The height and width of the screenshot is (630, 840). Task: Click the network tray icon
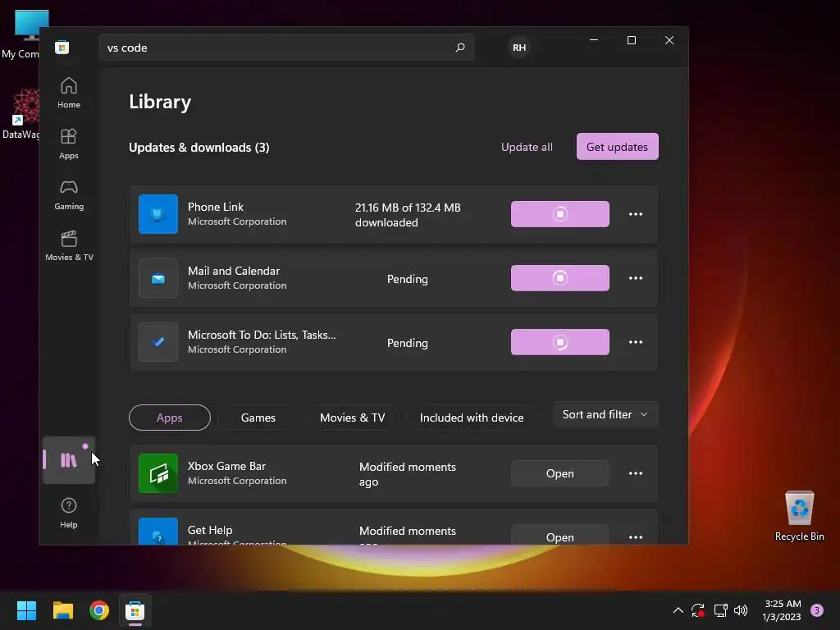click(x=720, y=610)
